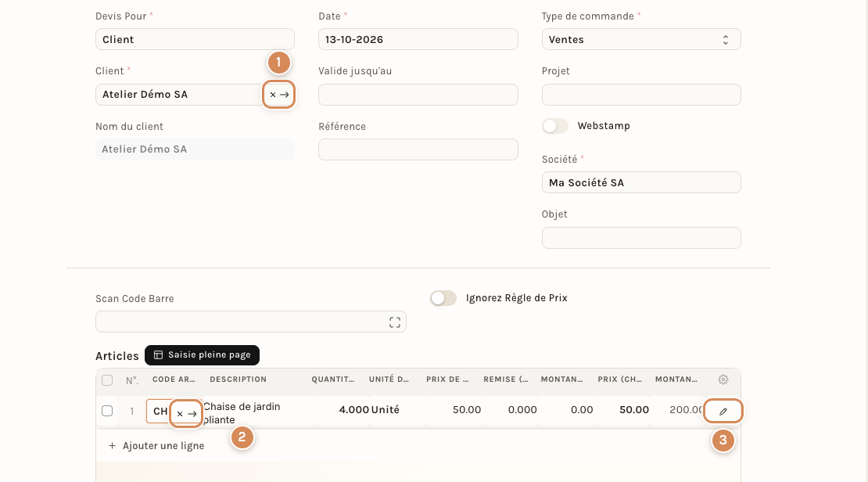The height and width of the screenshot is (482, 868).
Task: Click the Saisie pleine page button
Action: (x=202, y=355)
